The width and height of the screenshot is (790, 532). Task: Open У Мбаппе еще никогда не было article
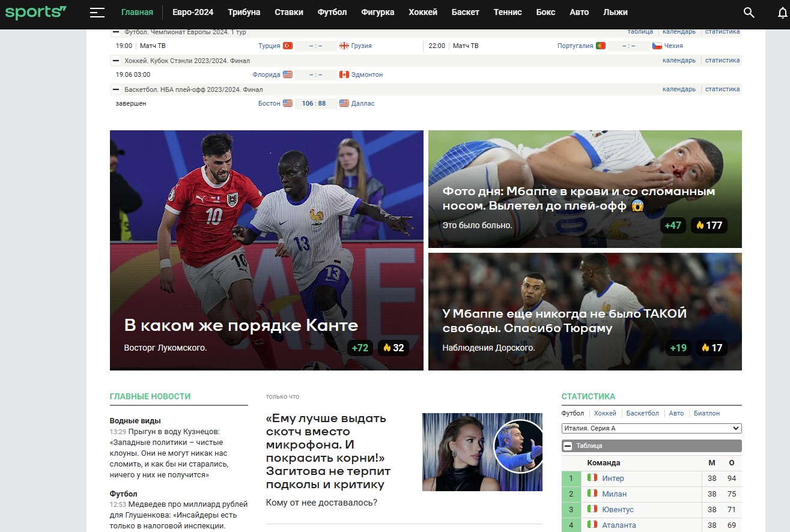click(565, 321)
